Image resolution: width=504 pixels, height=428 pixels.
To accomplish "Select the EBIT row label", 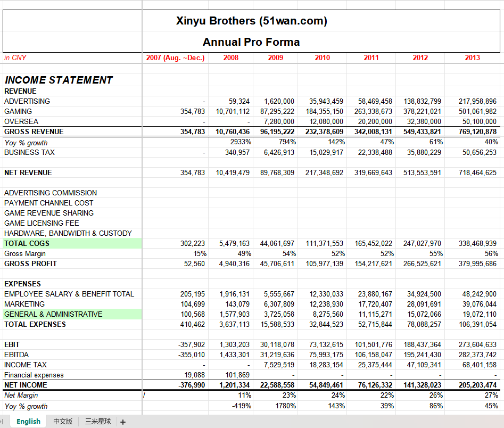I will tap(12, 345).
